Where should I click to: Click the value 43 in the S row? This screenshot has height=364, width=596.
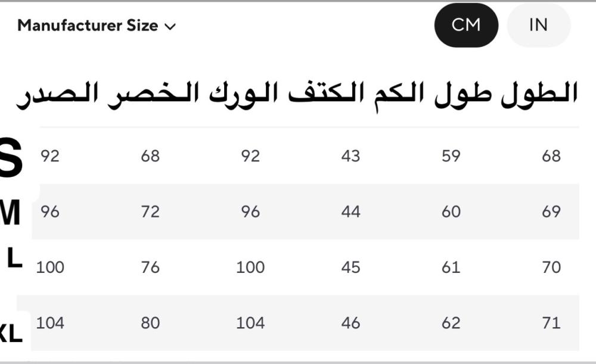coord(350,156)
